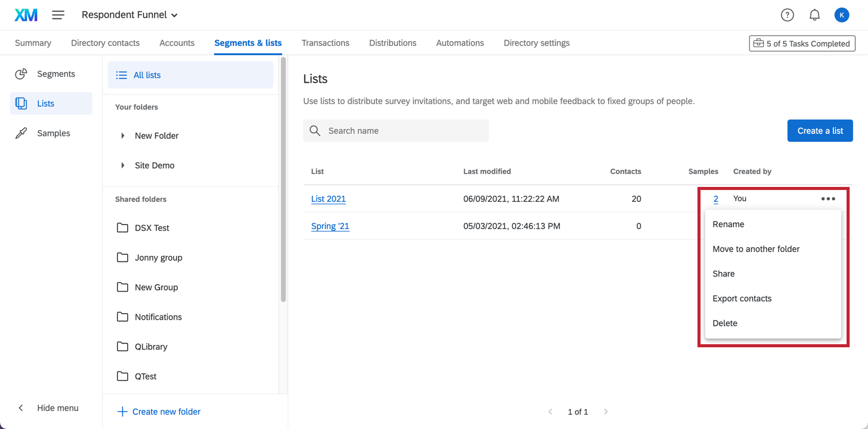The width and height of the screenshot is (868, 429).
Task: Open Samples in the left sidebar
Action: (53, 133)
